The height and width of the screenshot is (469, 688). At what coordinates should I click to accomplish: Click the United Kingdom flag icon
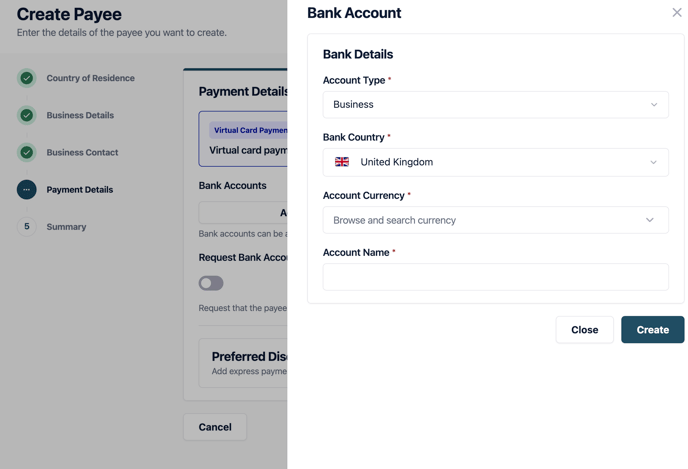coord(342,162)
